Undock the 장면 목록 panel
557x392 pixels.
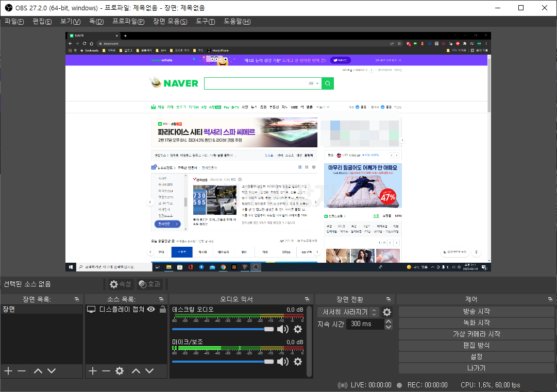pyautogui.click(x=77, y=299)
